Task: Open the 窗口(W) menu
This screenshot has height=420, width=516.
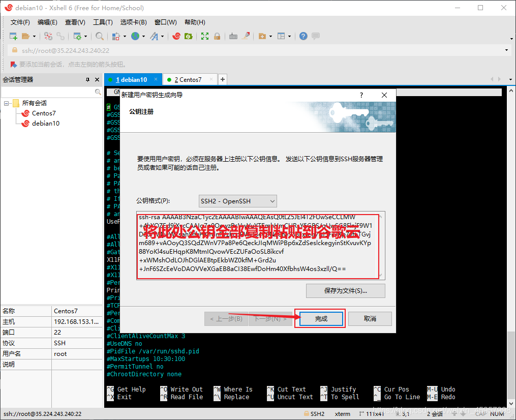Action: tap(166, 22)
